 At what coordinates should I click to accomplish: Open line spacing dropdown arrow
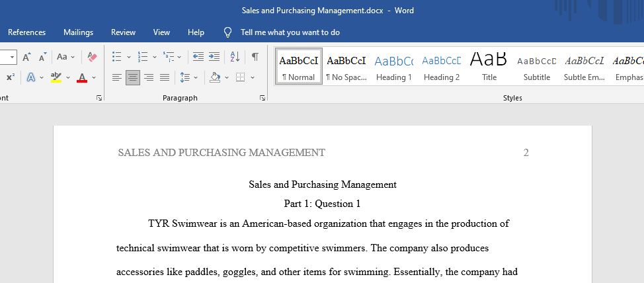point(196,77)
